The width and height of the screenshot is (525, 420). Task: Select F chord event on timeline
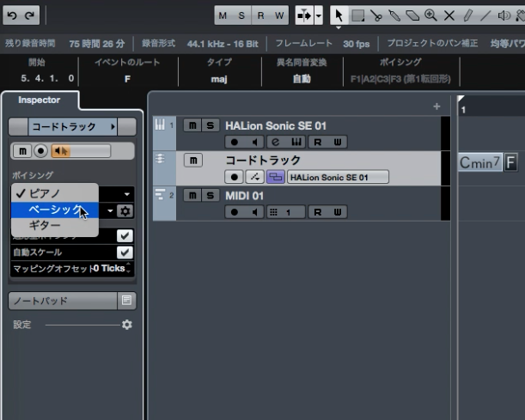click(x=510, y=163)
